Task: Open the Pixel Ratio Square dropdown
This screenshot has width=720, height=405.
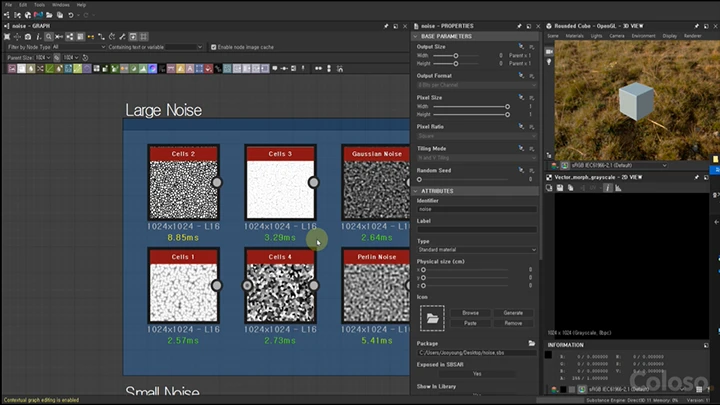Action: click(x=477, y=136)
